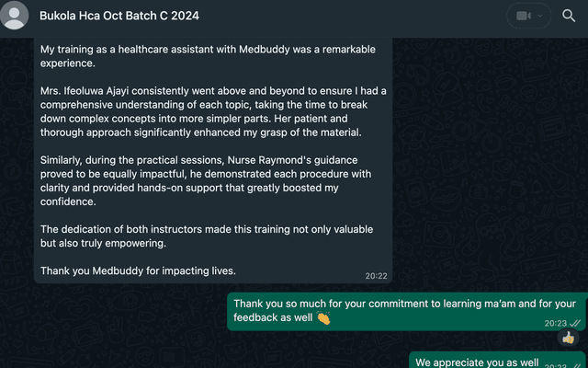Click the 'Thank you Medbuddy for impacting lives' line
This screenshot has height=368, width=588.
(138, 270)
